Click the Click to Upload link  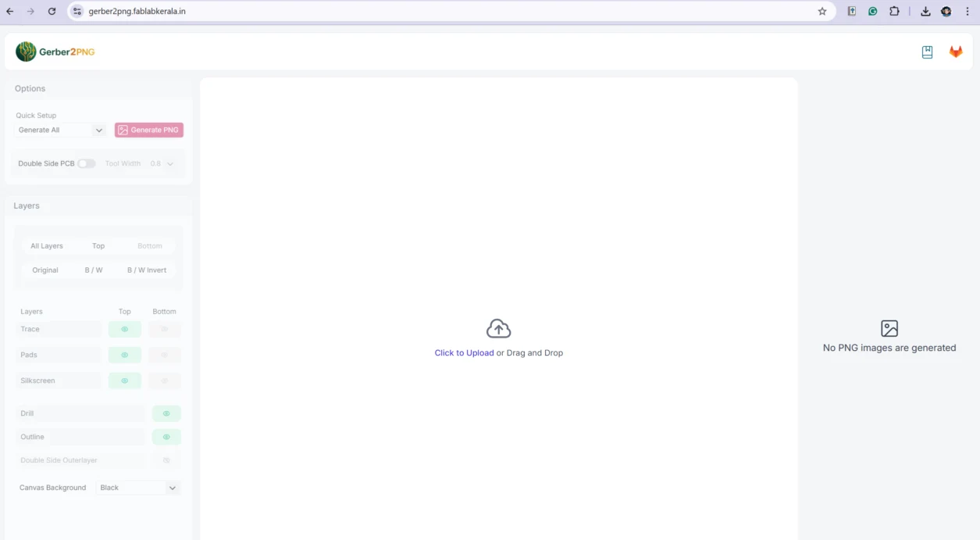(465, 352)
